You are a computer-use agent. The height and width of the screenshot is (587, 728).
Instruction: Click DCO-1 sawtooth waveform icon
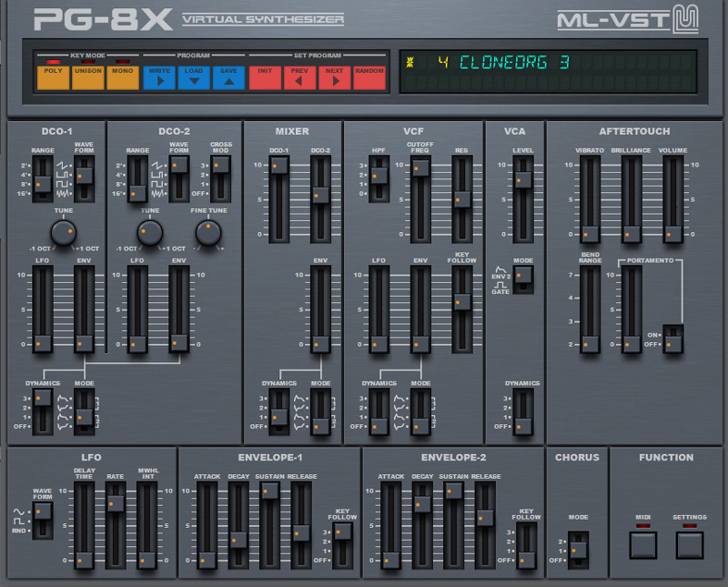64,166
